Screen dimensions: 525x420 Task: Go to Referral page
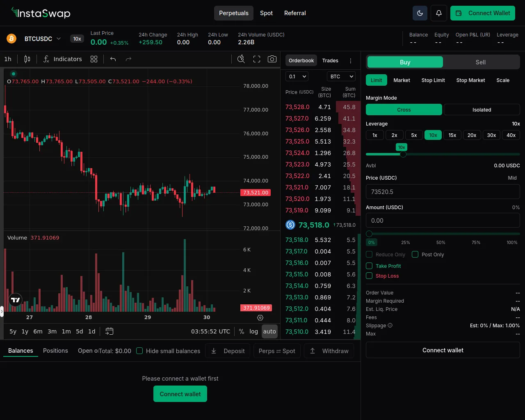295,13
